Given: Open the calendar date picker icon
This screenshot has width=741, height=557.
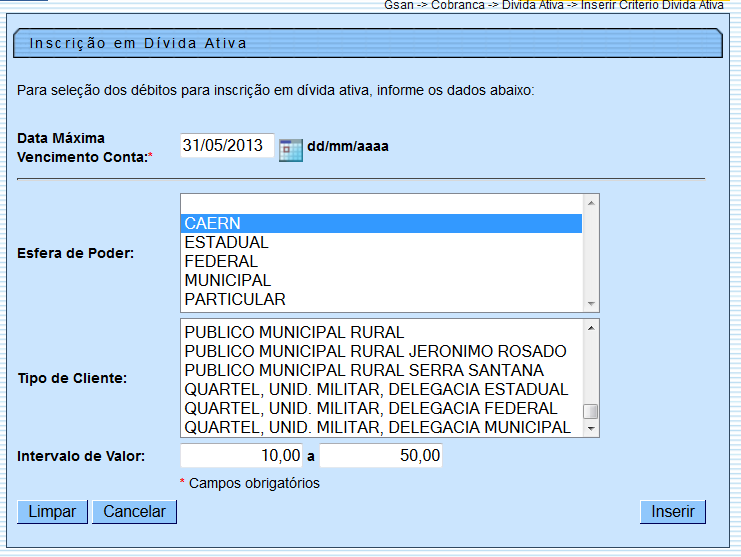Looking at the screenshot, I should click(290, 148).
